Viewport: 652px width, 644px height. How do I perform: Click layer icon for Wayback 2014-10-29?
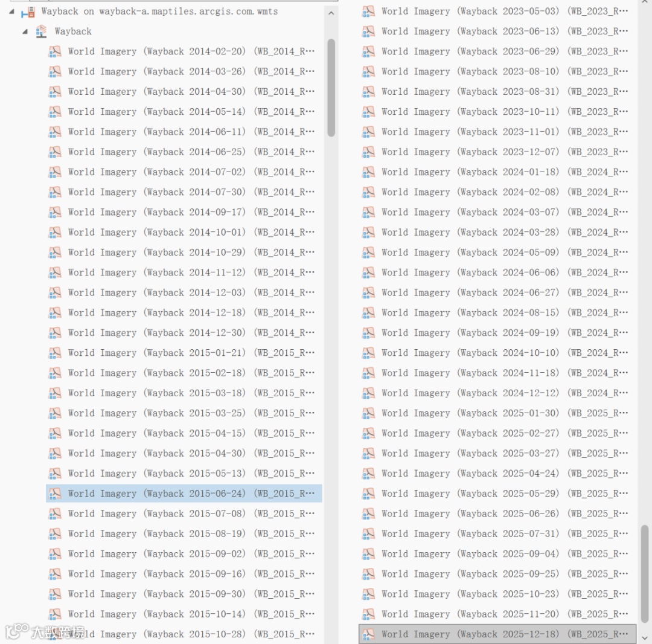tap(55, 253)
